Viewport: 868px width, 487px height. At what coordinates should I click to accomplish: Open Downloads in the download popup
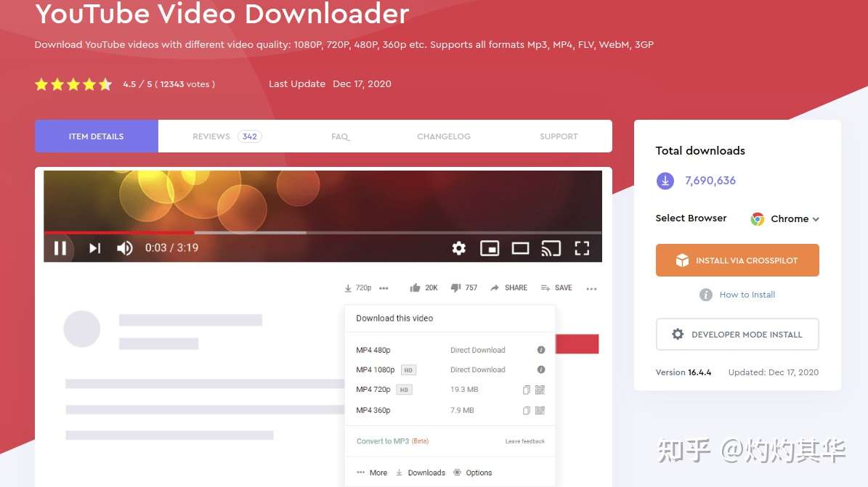(421, 472)
